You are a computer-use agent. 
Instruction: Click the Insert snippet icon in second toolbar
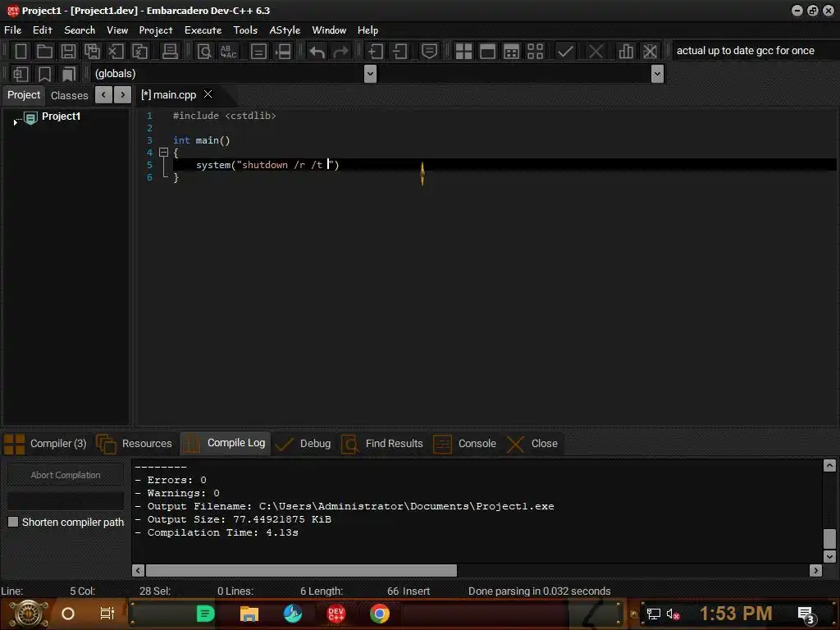point(21,74)
